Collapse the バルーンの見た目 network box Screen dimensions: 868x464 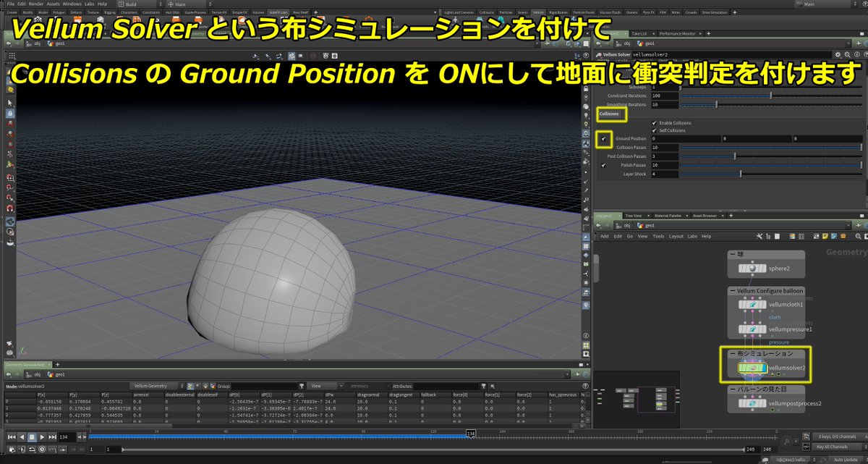tap(732, 389)
